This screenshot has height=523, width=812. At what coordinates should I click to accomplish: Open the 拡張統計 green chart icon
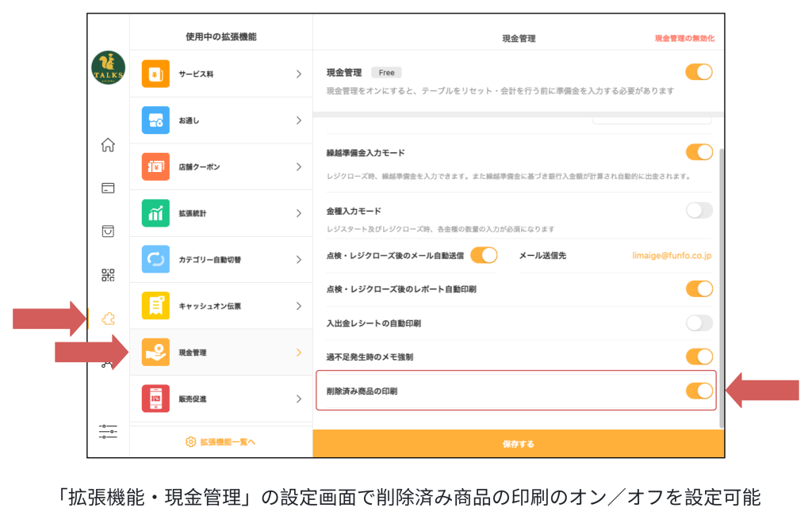[x=155, y=213]
